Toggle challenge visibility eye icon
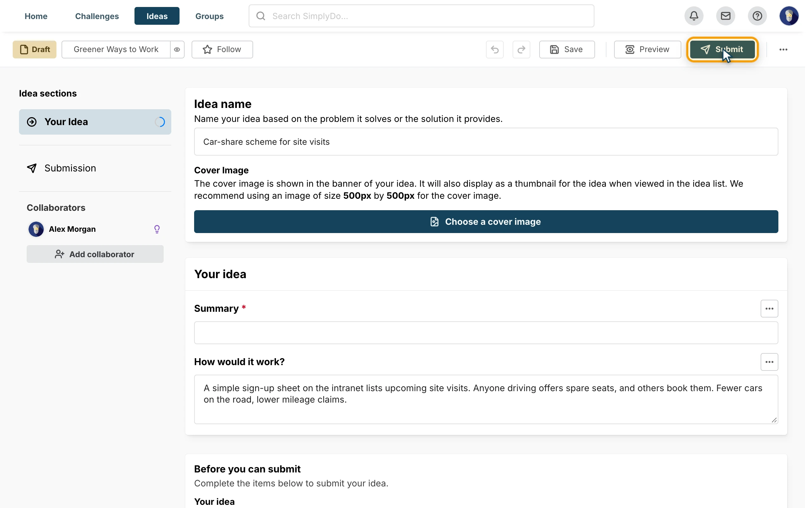The width and height of the screenshot is (812, 508). coord(177,50)
